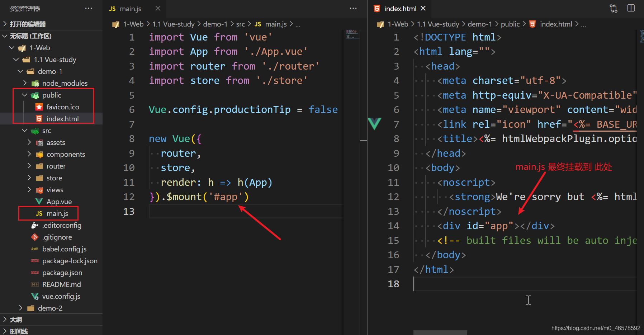Click line number 6 in main.js gutter

click(x=132, y=109)
